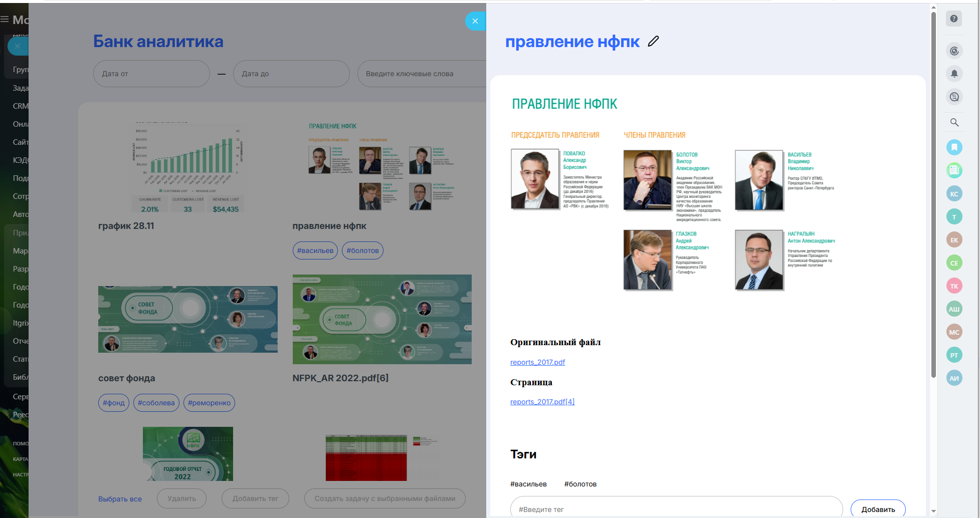Open the reports_2017.pdf original file link
The width and height of the screenshot is (980, 518).
pyautogui.click(x=537, y=362)
